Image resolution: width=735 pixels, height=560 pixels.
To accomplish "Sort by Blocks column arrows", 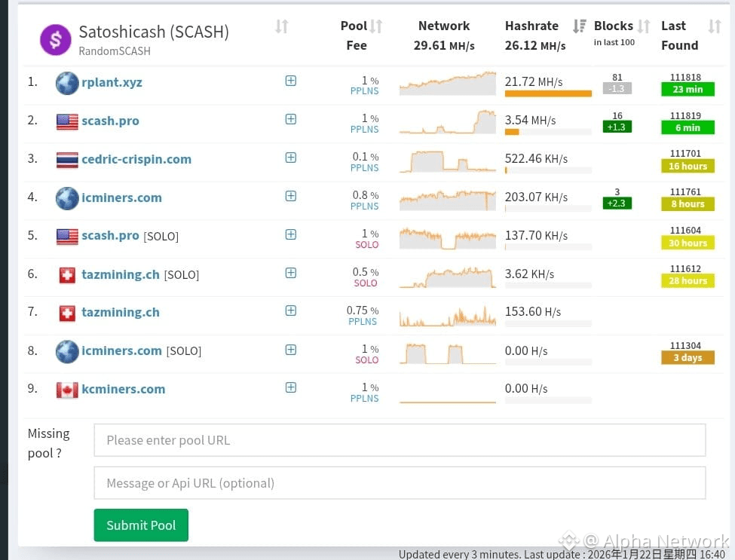I will click(644, 26).
